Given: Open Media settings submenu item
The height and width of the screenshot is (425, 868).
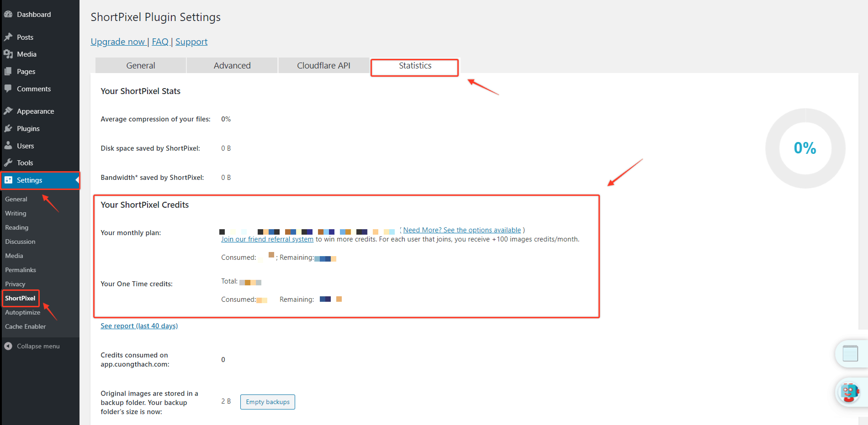Looking at the screenshot, I should click(x=14, y=256).
